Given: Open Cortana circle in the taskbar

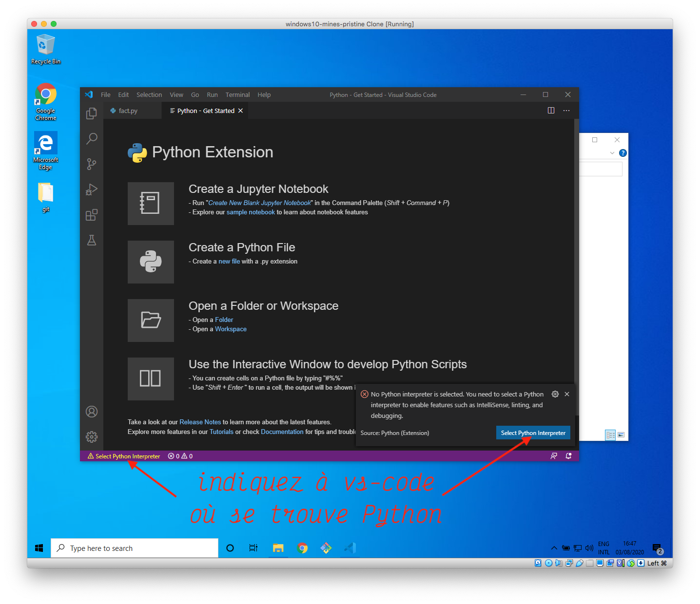Looking at the screenshot, I should coord(230,548).
